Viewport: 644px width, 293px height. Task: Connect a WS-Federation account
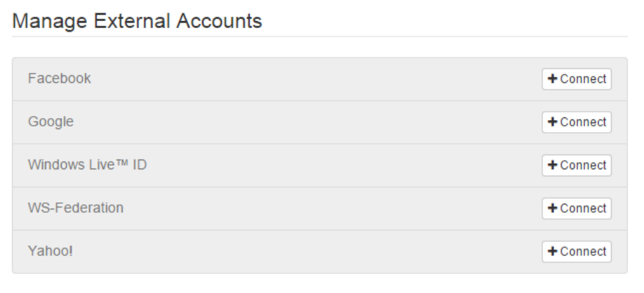point(577,209)
